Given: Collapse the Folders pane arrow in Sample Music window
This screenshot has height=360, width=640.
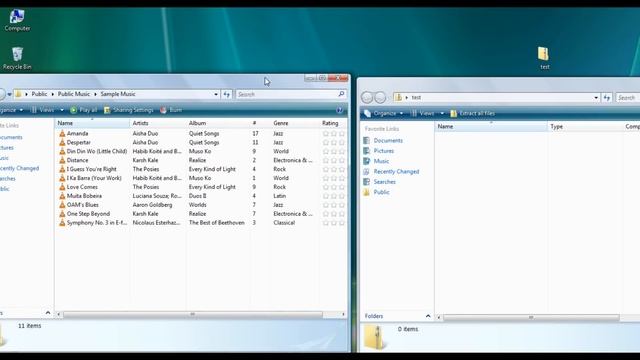Looking at the screenshot, I should 48,313.
